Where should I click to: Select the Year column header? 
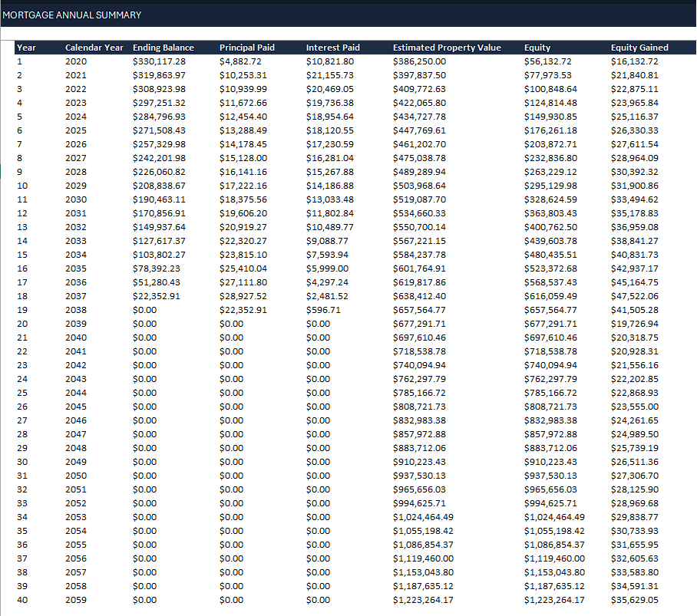26,48
